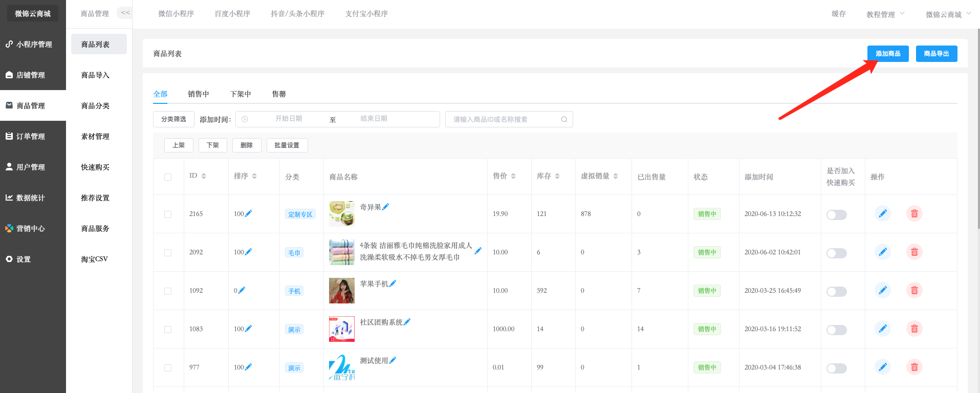The height and width of the screenshot is (393, 980).
Task: Check the box for product 1092
Action: tap(168, 291)
